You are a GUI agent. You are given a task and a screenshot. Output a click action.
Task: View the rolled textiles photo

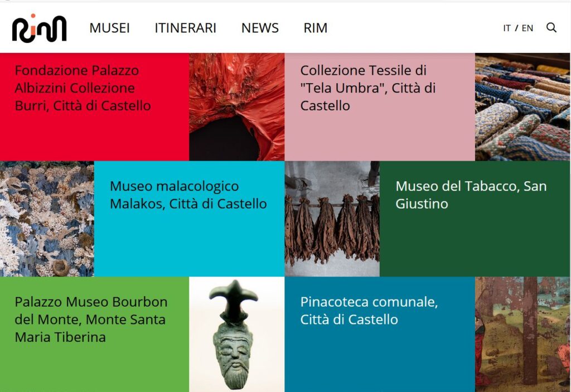pos(522,107)
